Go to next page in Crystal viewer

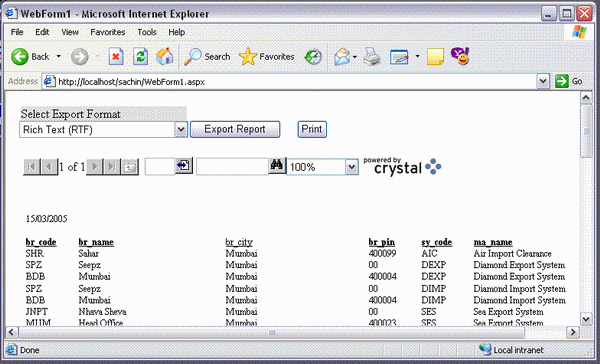pos(95,167)
